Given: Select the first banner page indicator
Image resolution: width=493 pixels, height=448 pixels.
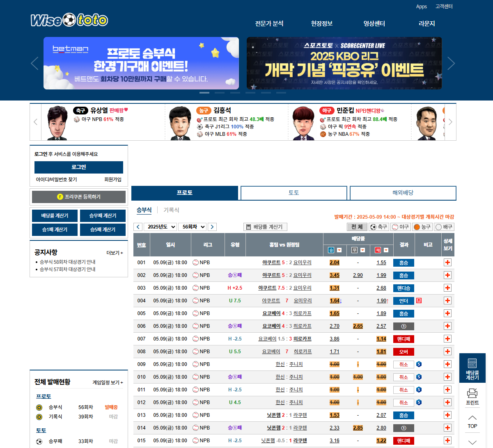Looking at the screenshot, I should click(x=204, y=93).
